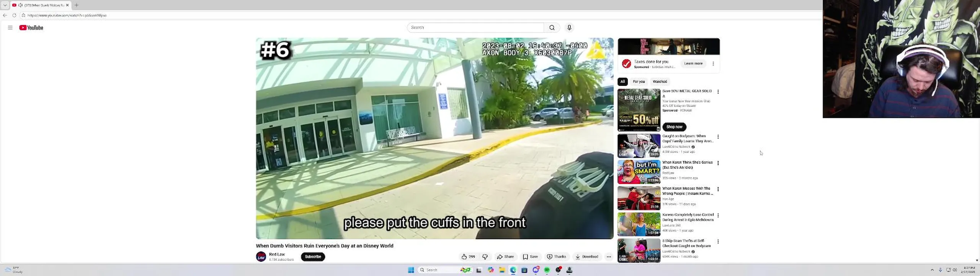Open options for Caught on Bodycam video
The width and height of the screenshot is (980, 276).
718,137
